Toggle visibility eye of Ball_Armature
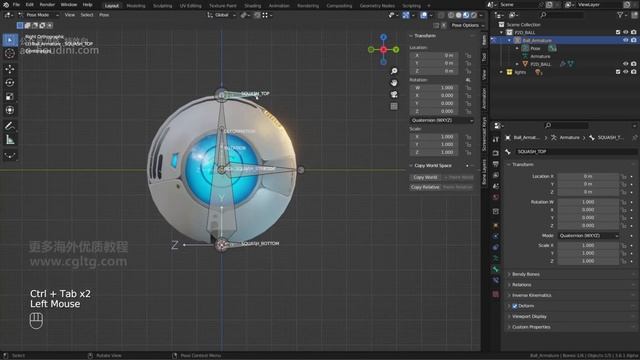640x360 pixels. point(626,40)
